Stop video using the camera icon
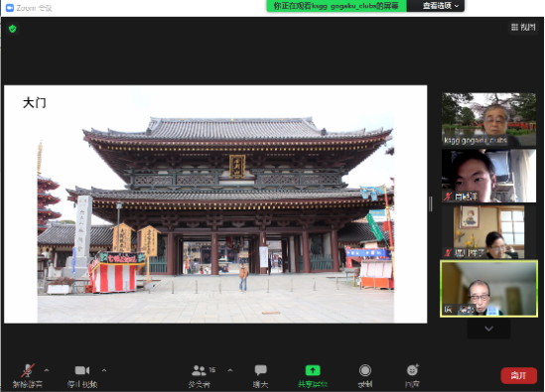Image resolution: width=545 pixels, height=392 pixels. click(82, 375)
